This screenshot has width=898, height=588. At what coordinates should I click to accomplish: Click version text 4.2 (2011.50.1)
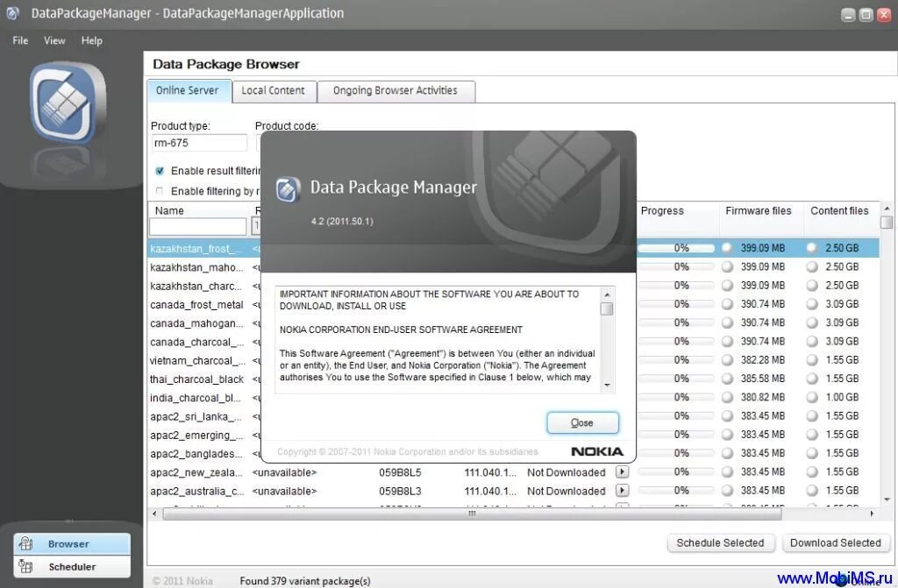click(342, 221)
